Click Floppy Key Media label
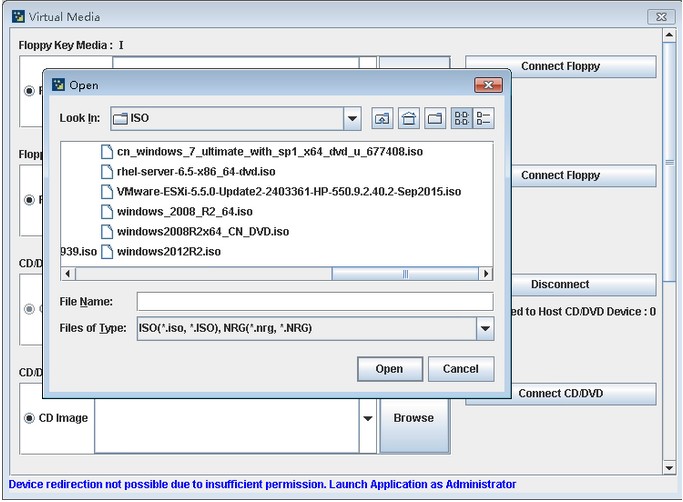 [x=65, y=45]
